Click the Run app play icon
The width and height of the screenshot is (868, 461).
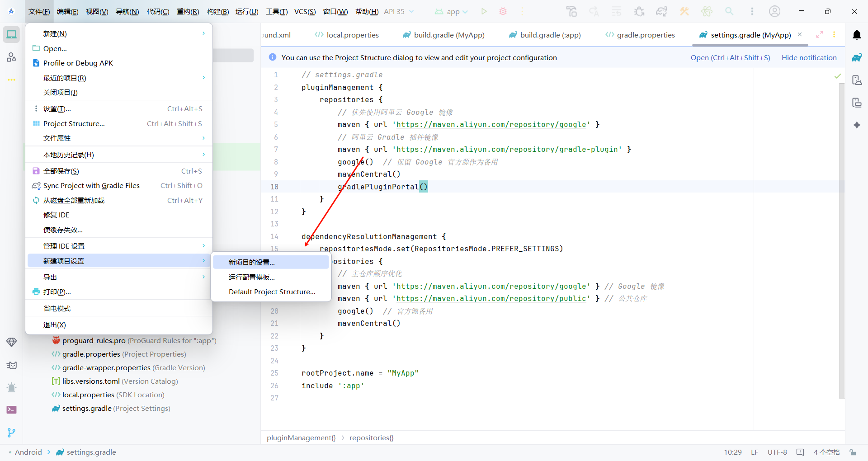point(484,11)
